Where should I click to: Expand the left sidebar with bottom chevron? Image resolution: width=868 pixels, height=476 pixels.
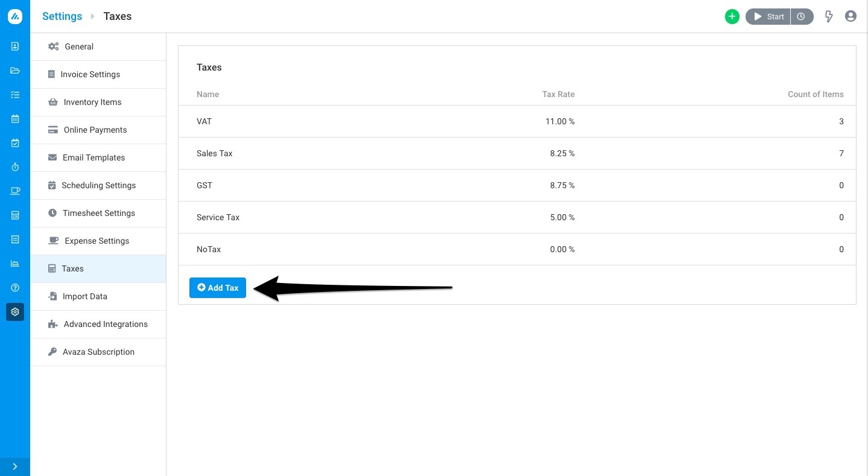[15, 466]
